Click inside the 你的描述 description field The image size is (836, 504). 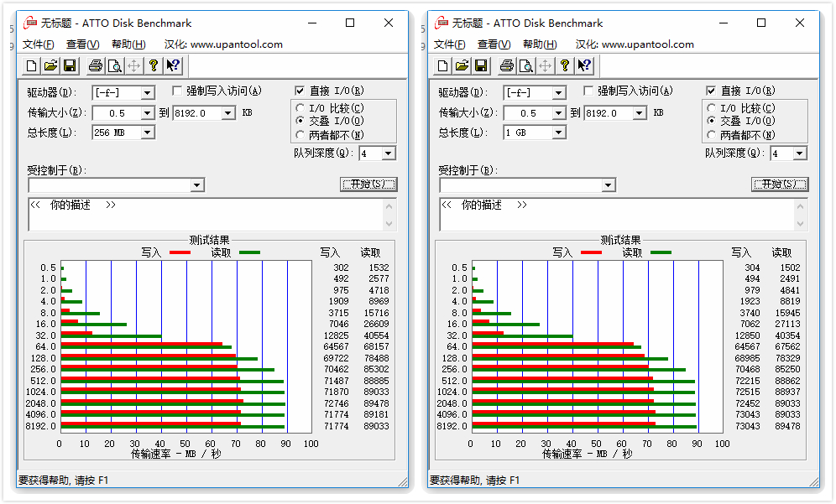[201, 214]
